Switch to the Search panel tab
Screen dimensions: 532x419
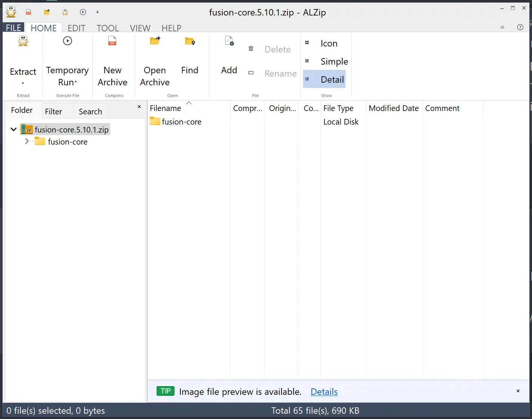coord(91,111)
